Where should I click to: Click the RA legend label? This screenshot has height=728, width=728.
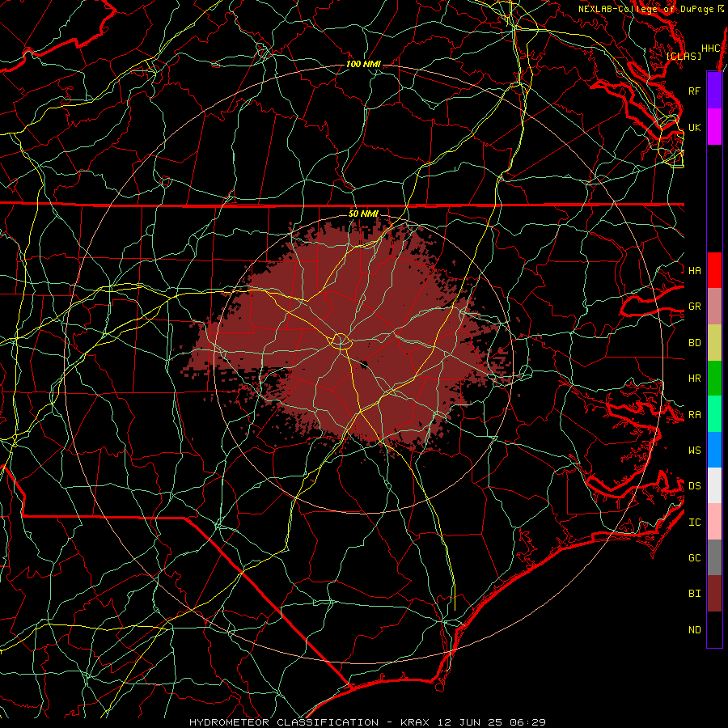click(x=695, y=414)
